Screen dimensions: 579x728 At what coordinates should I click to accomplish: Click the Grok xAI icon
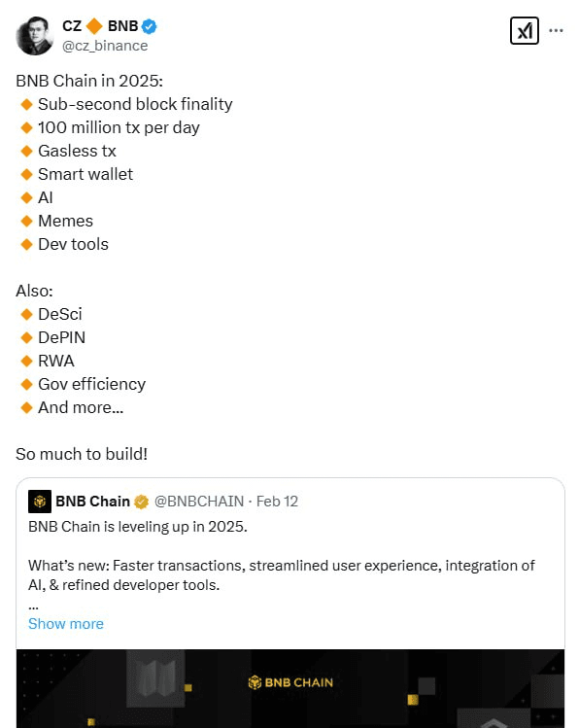(525, 31)
